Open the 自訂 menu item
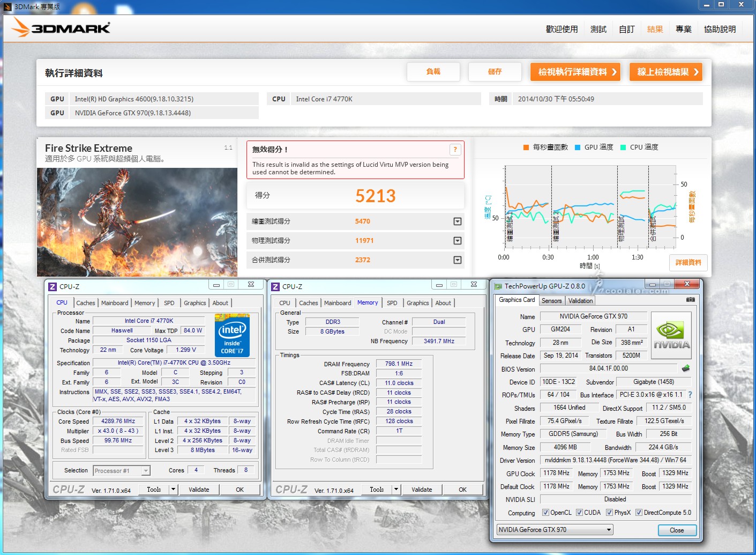Image resolution: width=756 pixels, height=555 pixels. (x=626, y=29)
